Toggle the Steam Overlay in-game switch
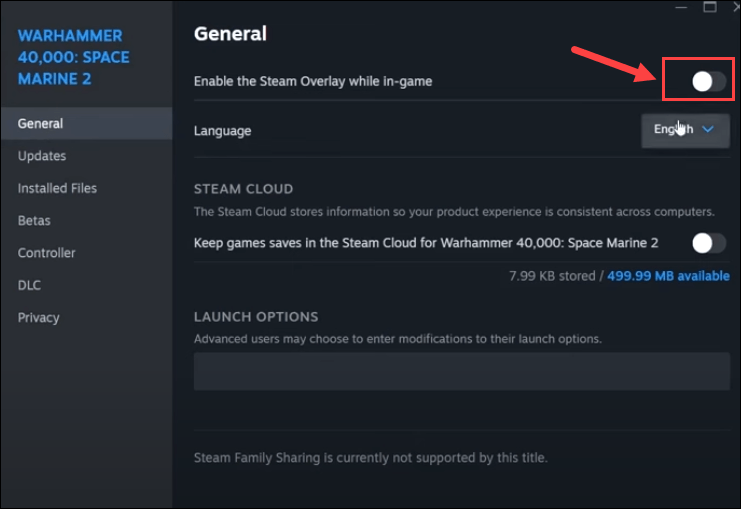The width and height of the screenshot is (741, 509). pos(709,81)
